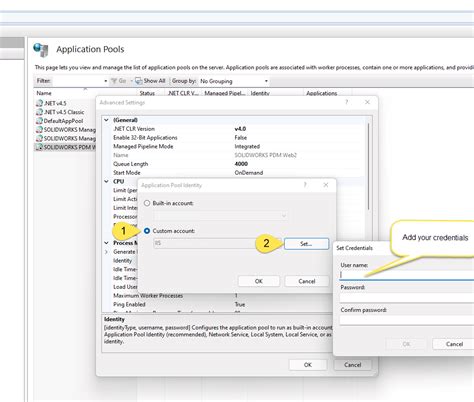This screenshot has width=474, height=402.
Task: Click OK in Application Pool Identity dialog
Action: [259, 281]
